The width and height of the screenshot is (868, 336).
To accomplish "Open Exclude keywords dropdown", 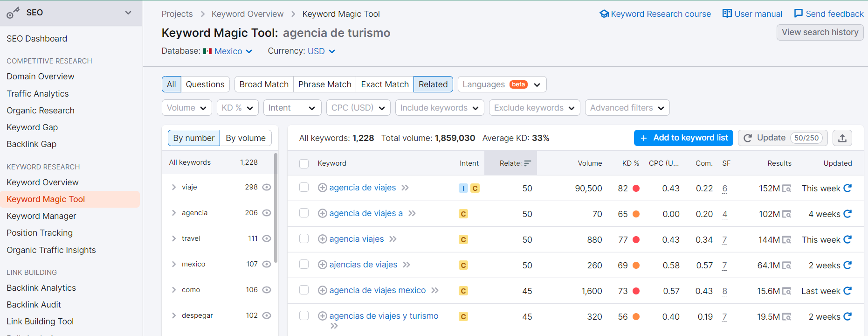I will 534,108.
